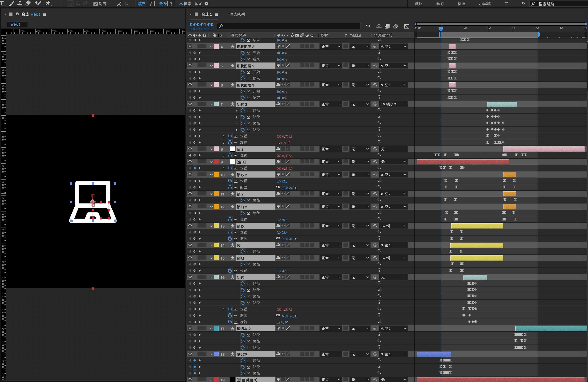Viewport: 588px width, 382px height.
Task: Click the 描边 stroke options link
Action: point(162,4)
